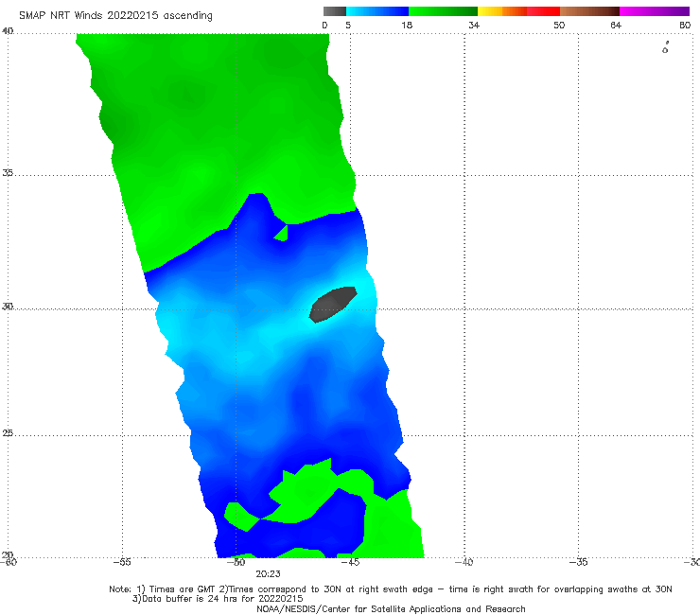Click the 34 label under the color bar

(x=474, y=25)
